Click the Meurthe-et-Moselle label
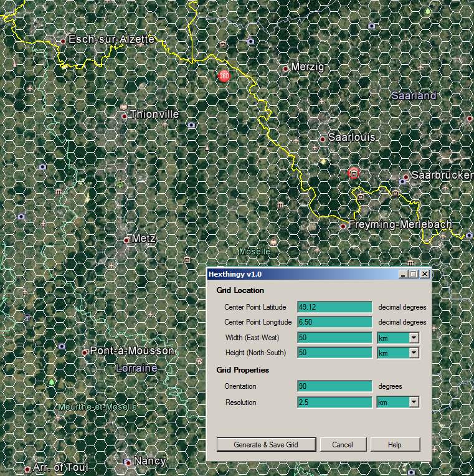Image resolution: width=474 pixels, height=476 pixels. (x=97, y=407)
